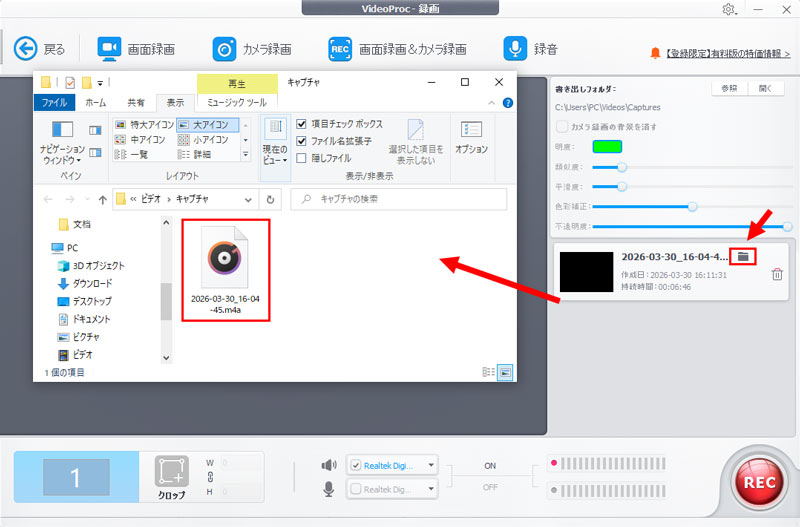Open Explorer help question mark
The image size is (800, 527).
click(508, 103)
